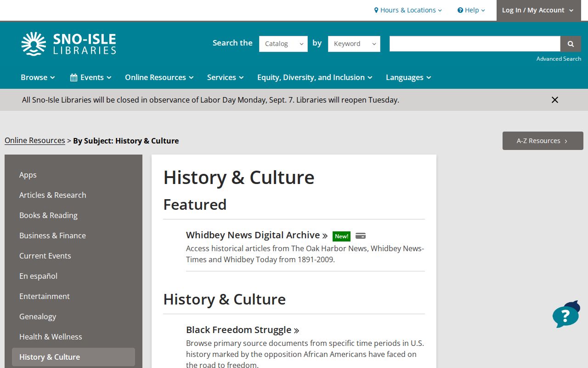Viewport: 588px width, 368px height.
Task: Expand the Browse navigation menu
Action: point(38,77)
